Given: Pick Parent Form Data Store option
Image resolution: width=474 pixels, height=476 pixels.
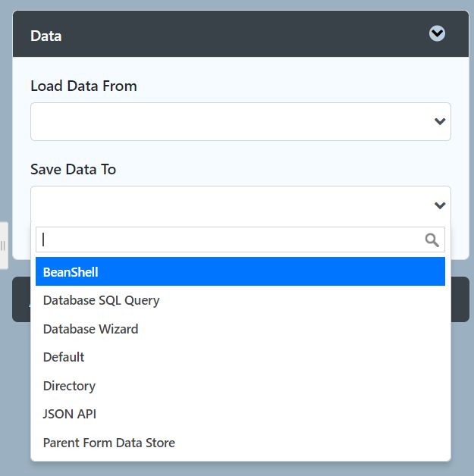Looking at the screenshot, I should tap(108, 443).
